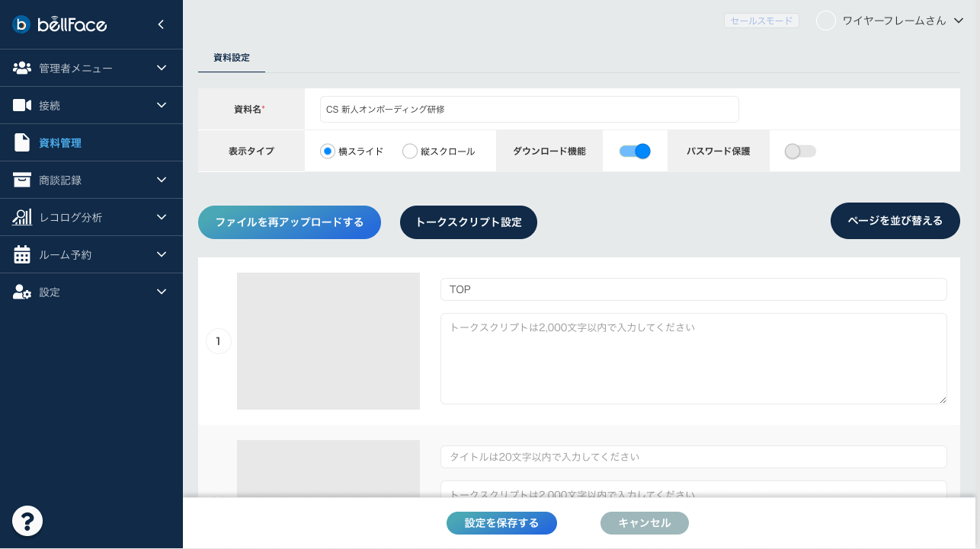This screenshot has width=980, height=549.
Task: Enable the password protection toggle
Action: tap(800, 151)
